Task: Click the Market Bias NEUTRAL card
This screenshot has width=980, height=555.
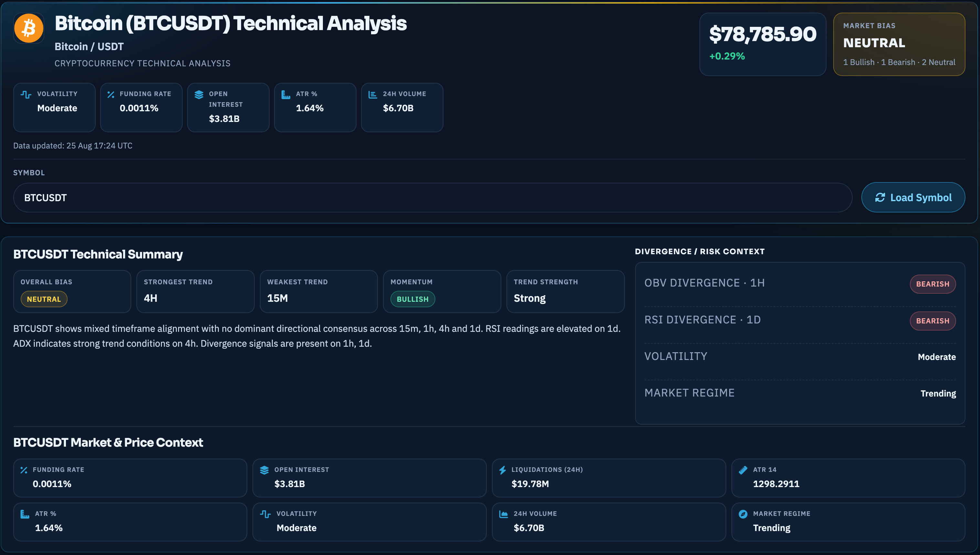Action: tap(899, 44)
